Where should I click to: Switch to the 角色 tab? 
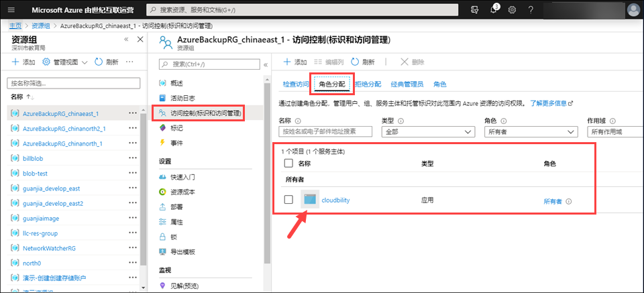click(440, 84)
